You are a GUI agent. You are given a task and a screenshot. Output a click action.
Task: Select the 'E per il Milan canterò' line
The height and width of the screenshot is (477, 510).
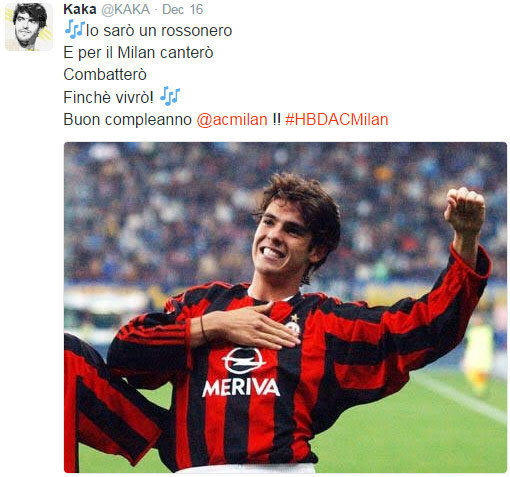click(x=138, y=53)
